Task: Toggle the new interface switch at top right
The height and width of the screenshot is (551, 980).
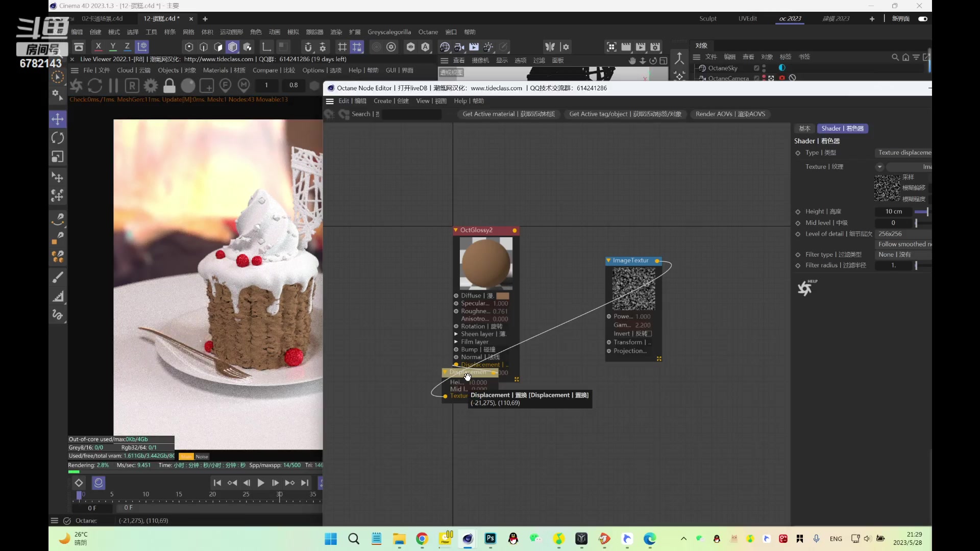Action: [923, 19]
